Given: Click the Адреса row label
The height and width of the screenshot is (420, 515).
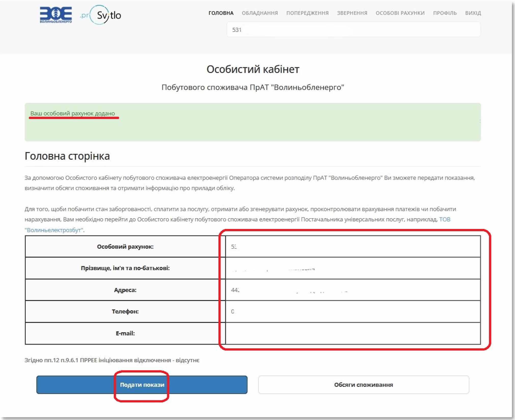Looking at the screenshot, I should click(125, 290).
